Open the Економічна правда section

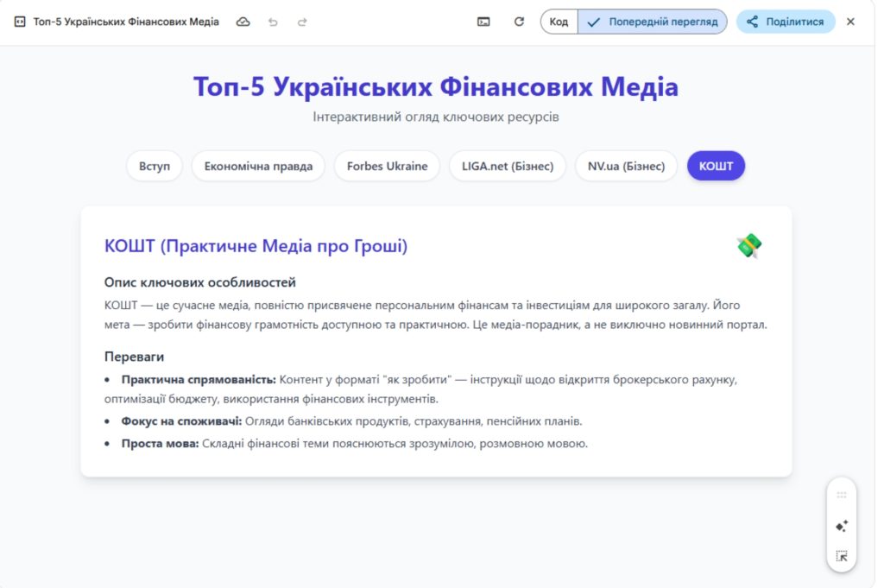(x=258, y=166)
